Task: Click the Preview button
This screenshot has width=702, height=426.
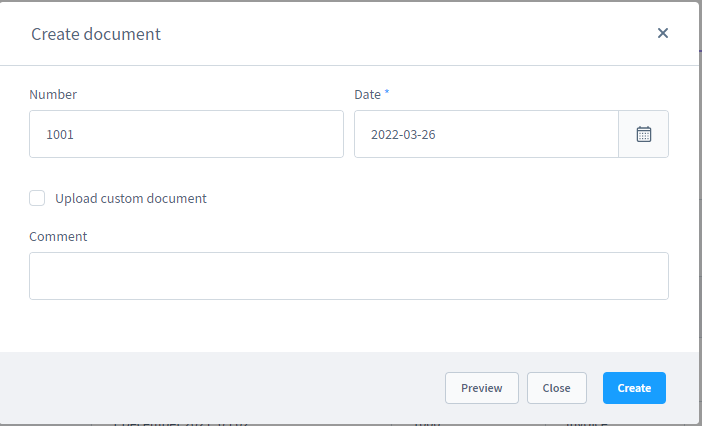Action: (481, 388)
